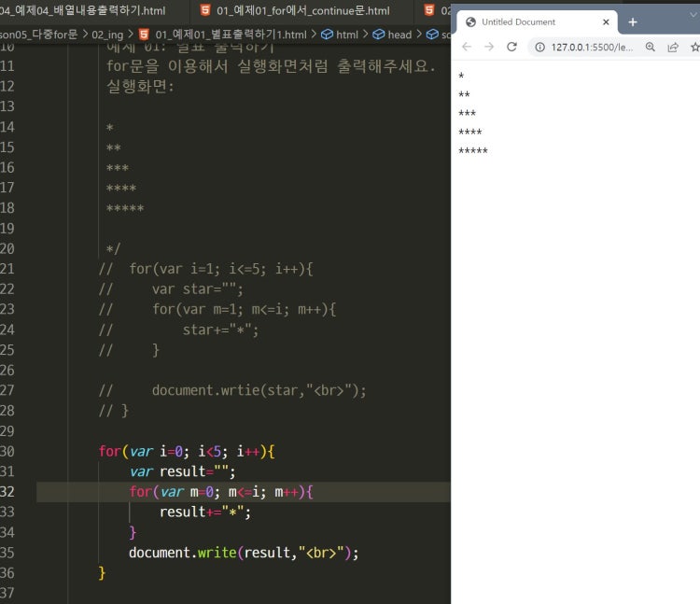The width and height of the screenshot is (700, 604).
Task: Select head symbol in breadcrumb
Action: coord(399,35)
